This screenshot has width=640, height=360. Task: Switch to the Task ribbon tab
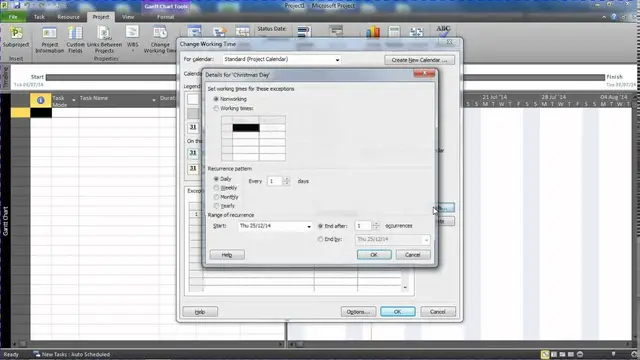pyautogui.click(x=39, y=17)
